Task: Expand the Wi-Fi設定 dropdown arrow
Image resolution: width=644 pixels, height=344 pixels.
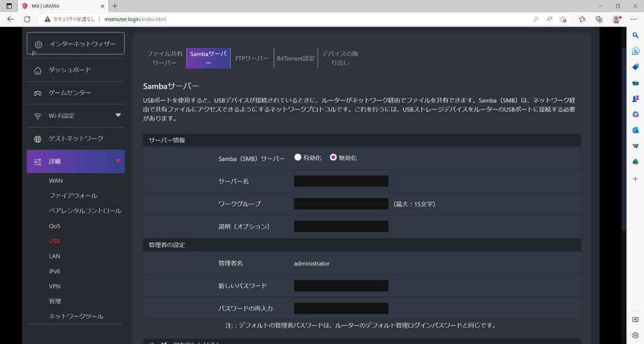Action: 118,115
